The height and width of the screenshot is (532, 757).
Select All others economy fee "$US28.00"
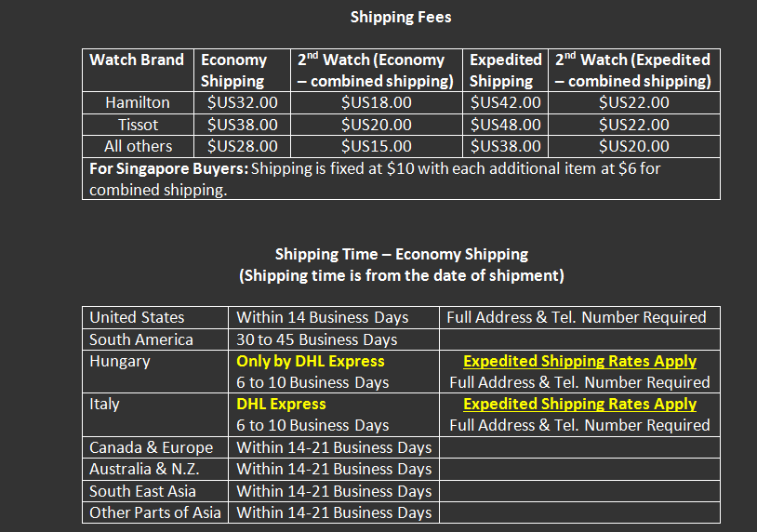(x=243, y=146)
